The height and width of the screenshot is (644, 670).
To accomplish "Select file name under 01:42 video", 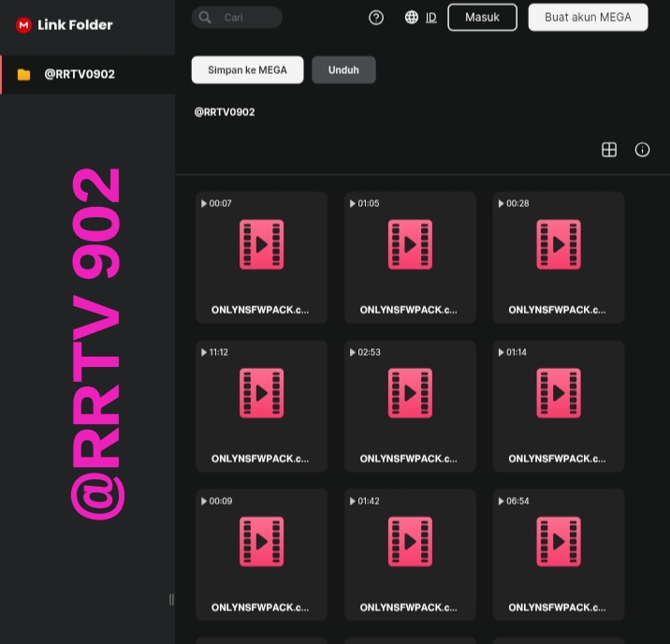I will pos(409,607).
